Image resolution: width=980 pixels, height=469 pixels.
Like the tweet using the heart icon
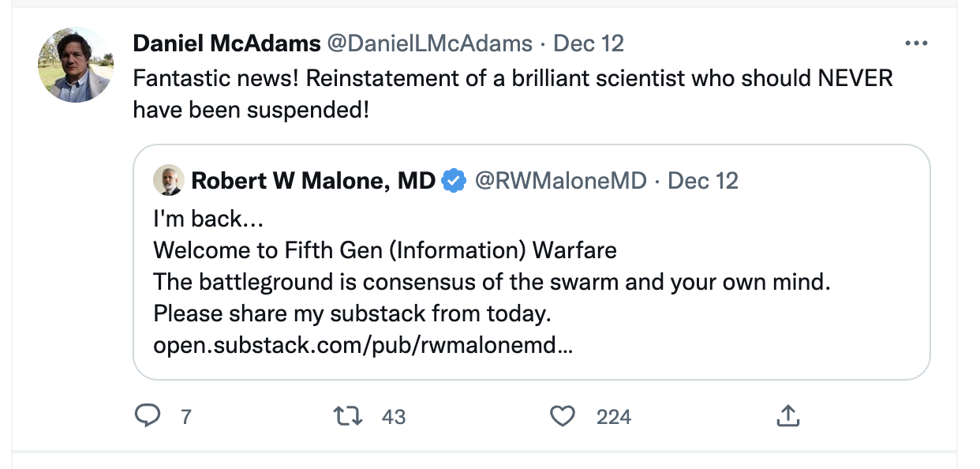(x=563, y=416)
